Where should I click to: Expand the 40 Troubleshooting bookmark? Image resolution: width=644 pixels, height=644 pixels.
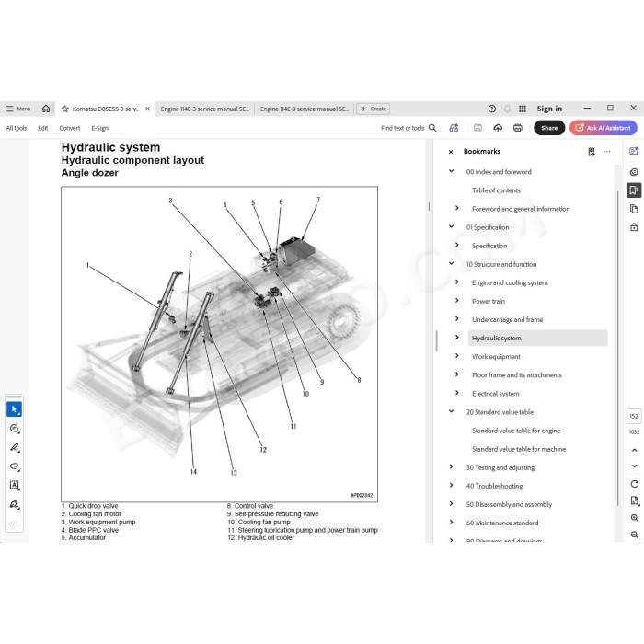[451, 486]
